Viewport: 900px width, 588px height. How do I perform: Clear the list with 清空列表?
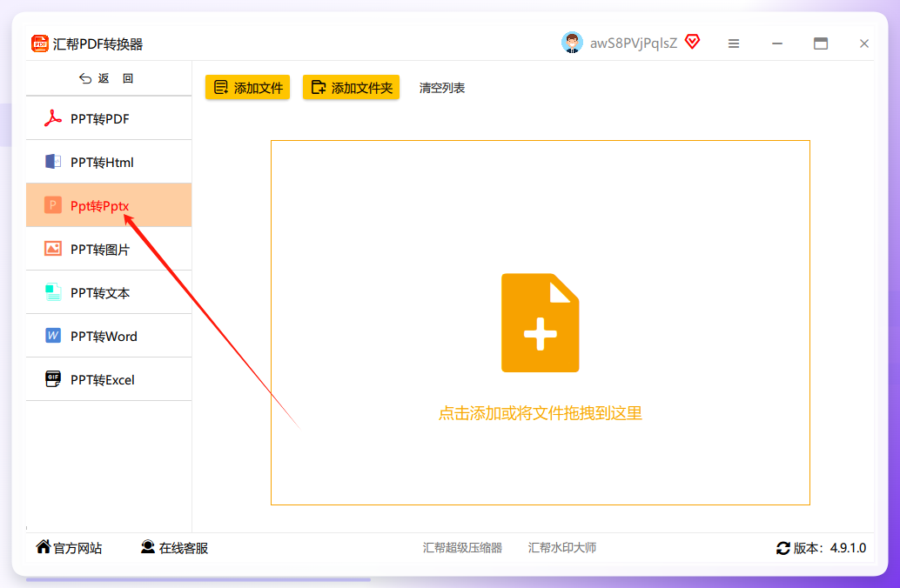442,88
